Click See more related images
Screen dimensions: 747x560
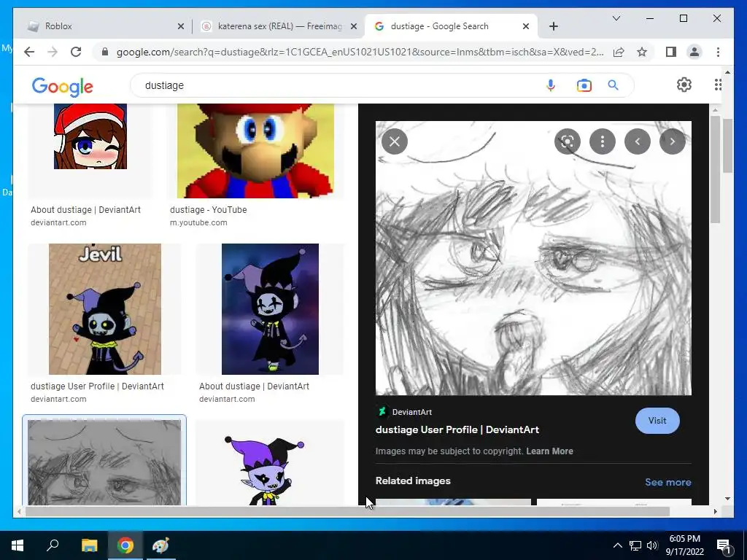[668, 482]
